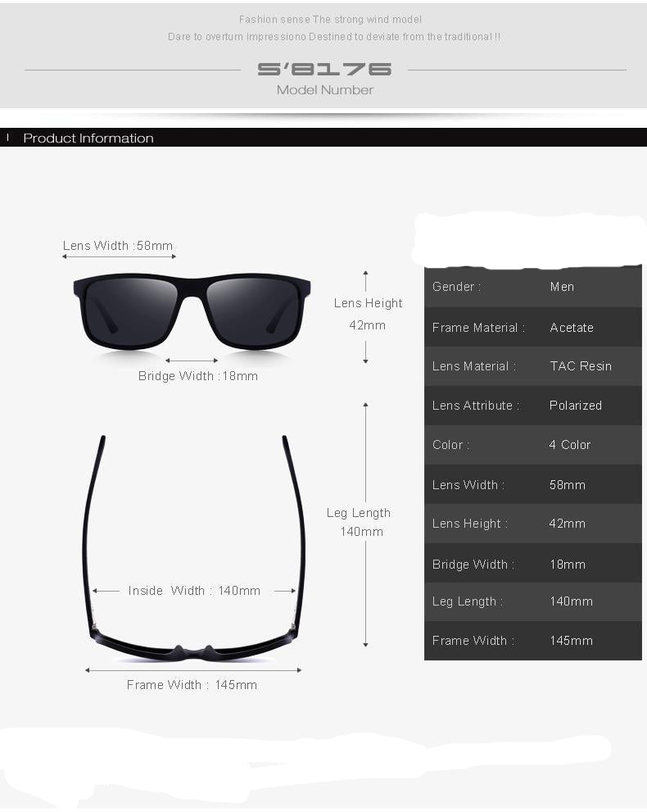Click the '4 Color' value in table
The image size is (647, 812).
pos(569,445)
